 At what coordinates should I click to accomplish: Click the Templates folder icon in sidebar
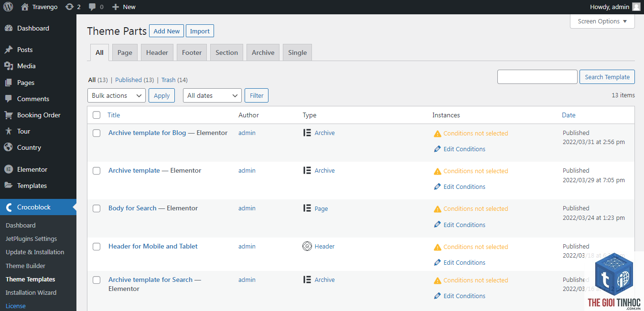pos(8,186)
